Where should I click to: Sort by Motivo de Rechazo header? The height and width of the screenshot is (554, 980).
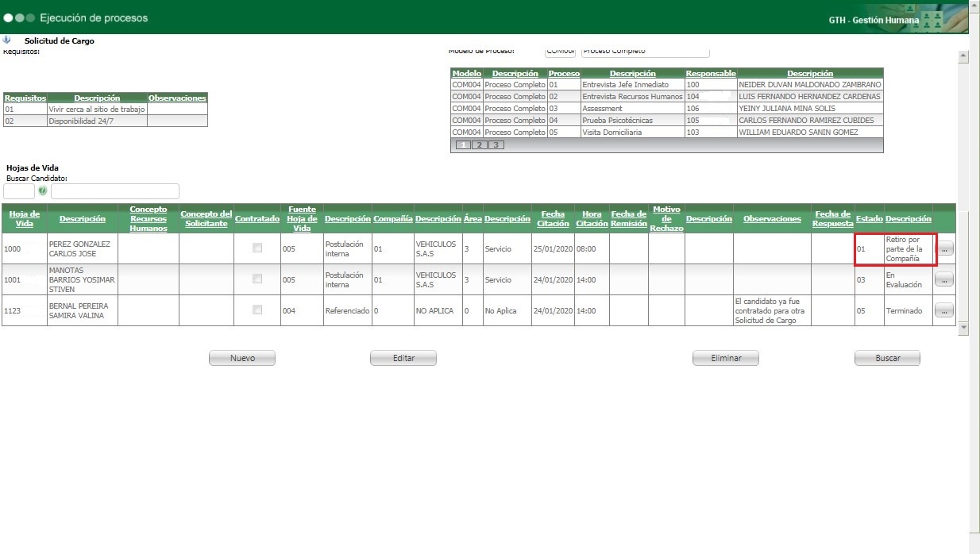click(666, 218)
